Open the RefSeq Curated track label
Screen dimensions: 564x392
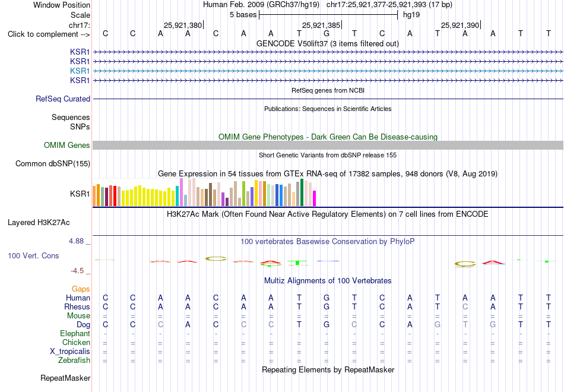pos(63,99)
